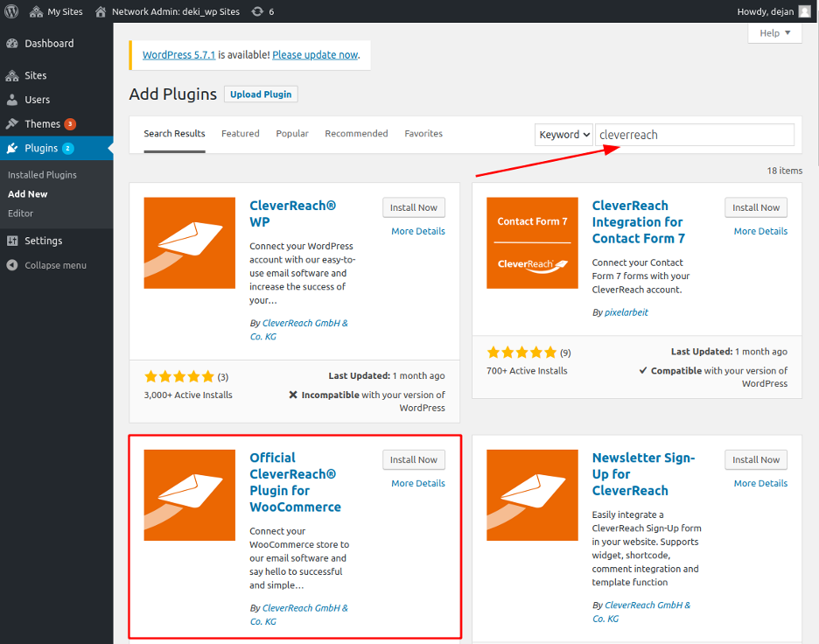Click the Upload Plugin button
The image size is (819, 644).
(x=261, y=94)
